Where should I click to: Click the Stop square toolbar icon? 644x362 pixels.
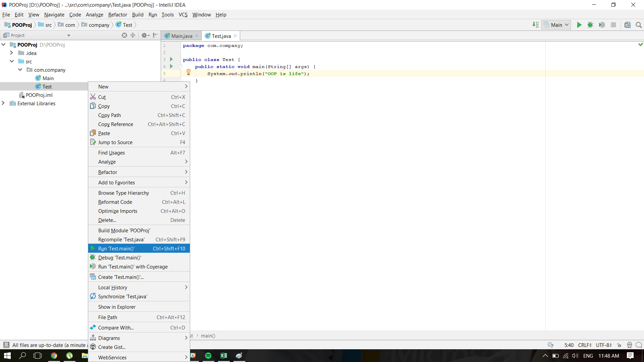tap(613, 25)
